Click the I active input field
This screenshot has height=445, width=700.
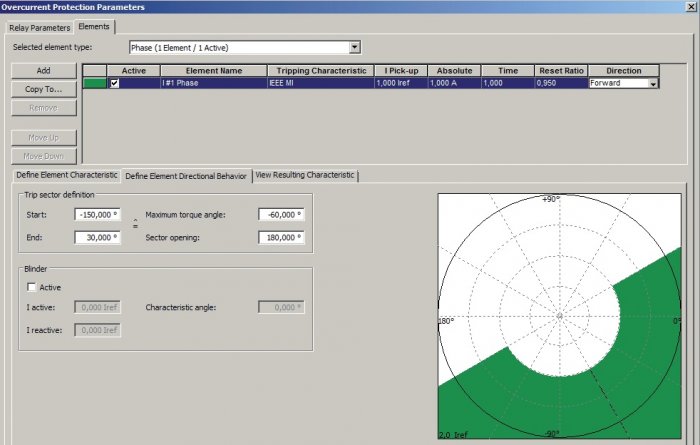coord(98,307)
